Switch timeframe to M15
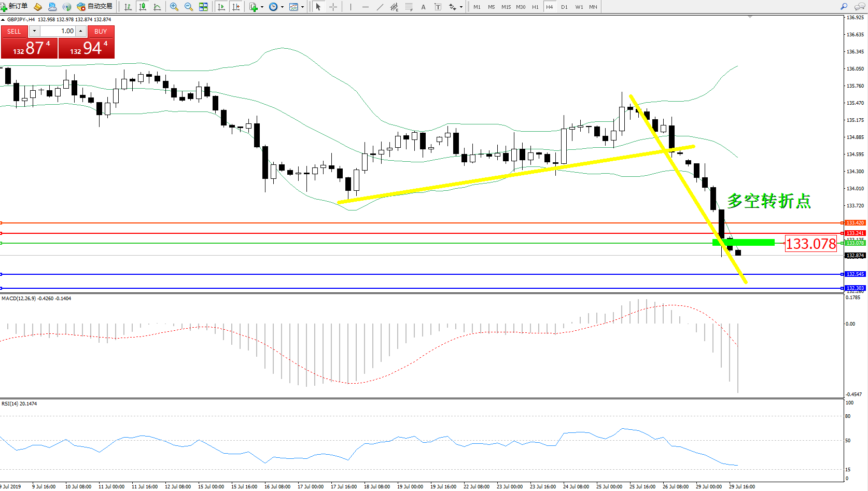This screenshot has width=868, height=491. point(506,7)
